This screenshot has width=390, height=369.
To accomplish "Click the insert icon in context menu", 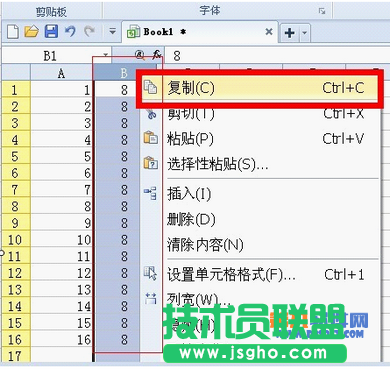I will (x=150, y=193).
